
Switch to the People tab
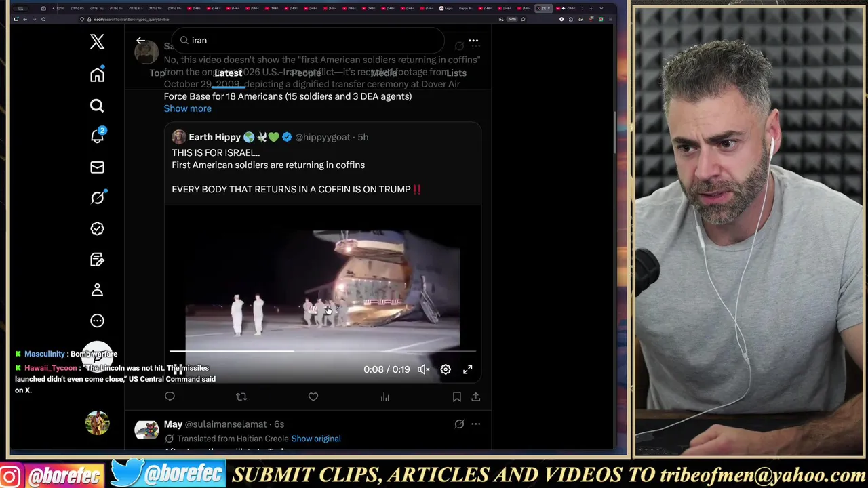click(306, 73)
